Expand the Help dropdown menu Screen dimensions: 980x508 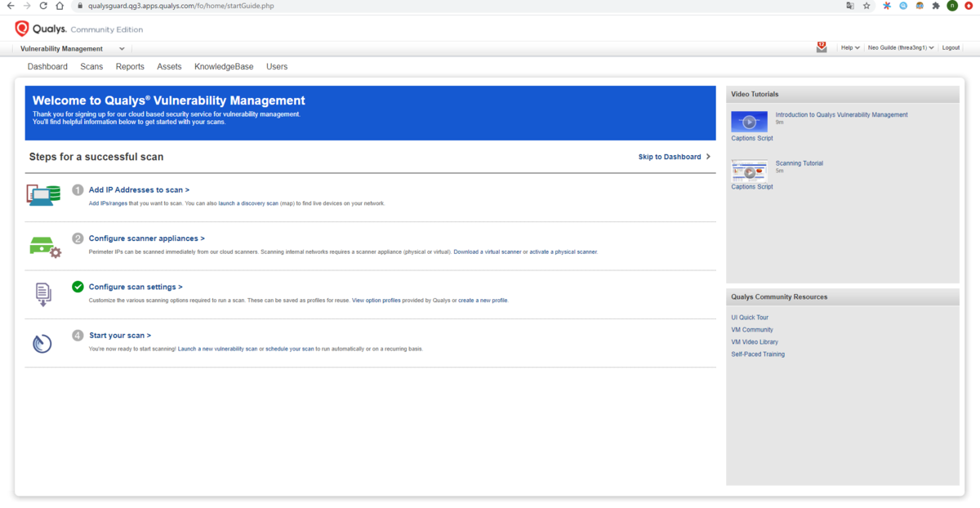pyautogui.click(x=849, y=47)
